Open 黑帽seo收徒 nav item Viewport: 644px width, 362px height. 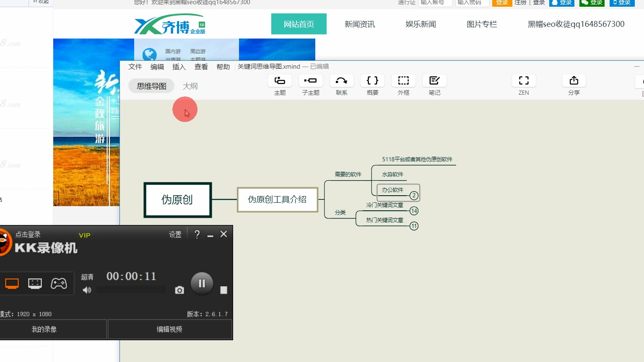(576, 24)
